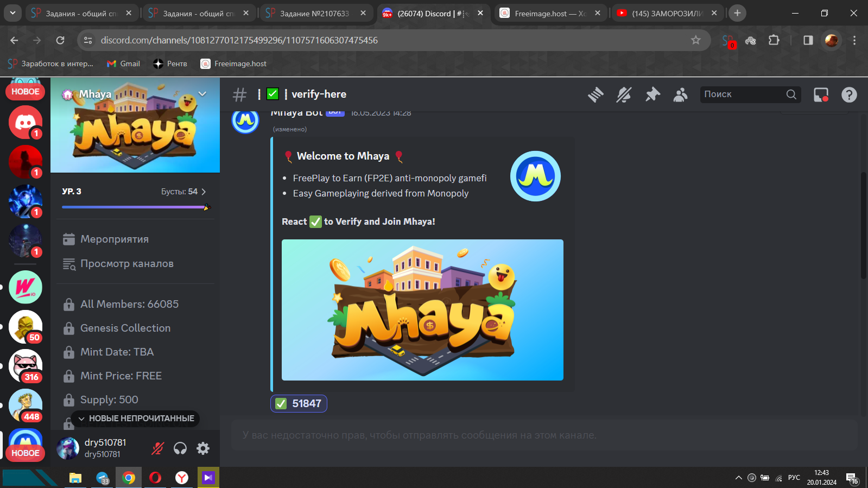Viewport: 868px width, 488px height.
Task: Open Chrome three-dot menu
Action: point(854,40)
